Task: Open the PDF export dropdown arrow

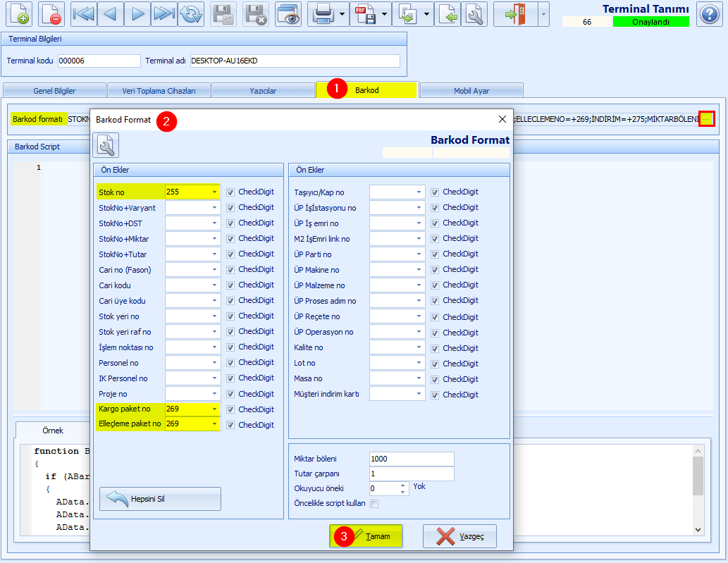Action: 384,14
